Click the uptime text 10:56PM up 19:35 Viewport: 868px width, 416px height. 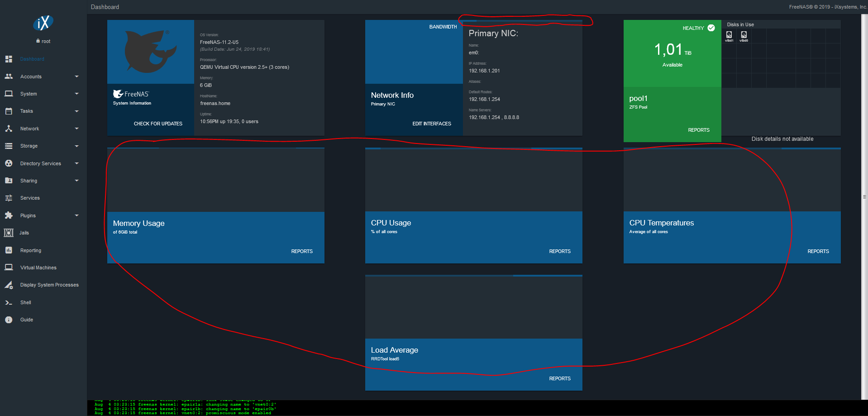tap(229, 121)
